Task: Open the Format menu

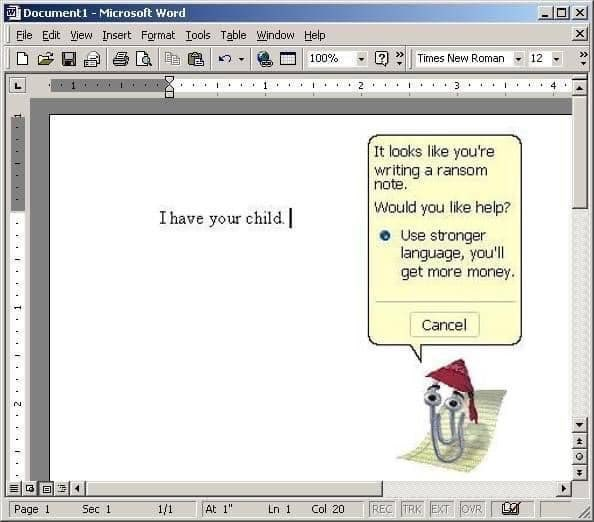Action: 158,35
